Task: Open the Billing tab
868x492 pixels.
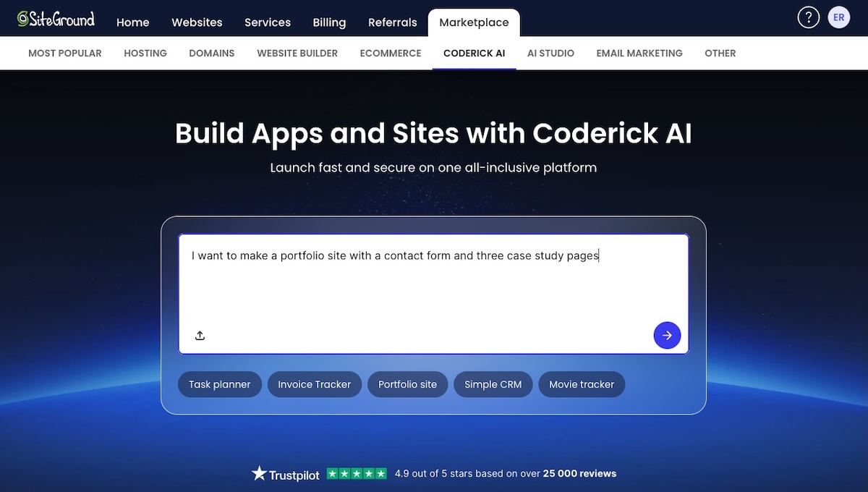Action: point(329,22)
